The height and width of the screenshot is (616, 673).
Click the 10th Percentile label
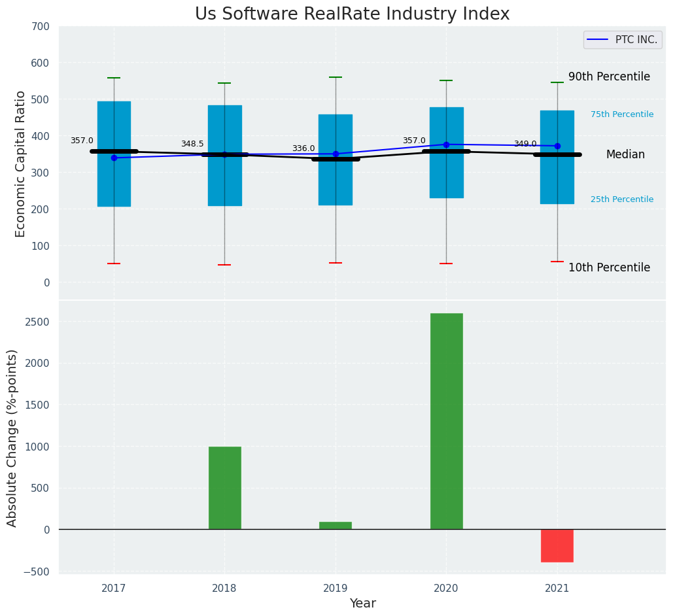[x=609, y=267]
